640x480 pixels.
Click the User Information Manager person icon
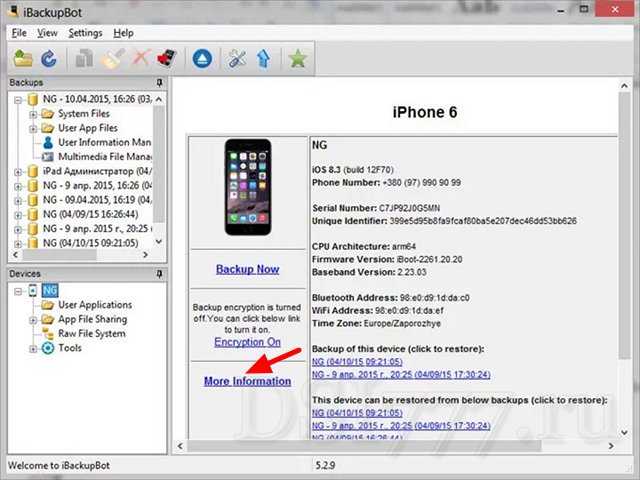(x=48, y=142)
